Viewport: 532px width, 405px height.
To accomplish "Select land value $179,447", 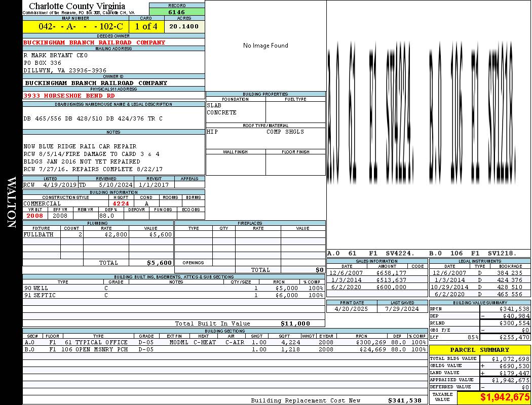I will pyautogui.click(x=514, y=373).
